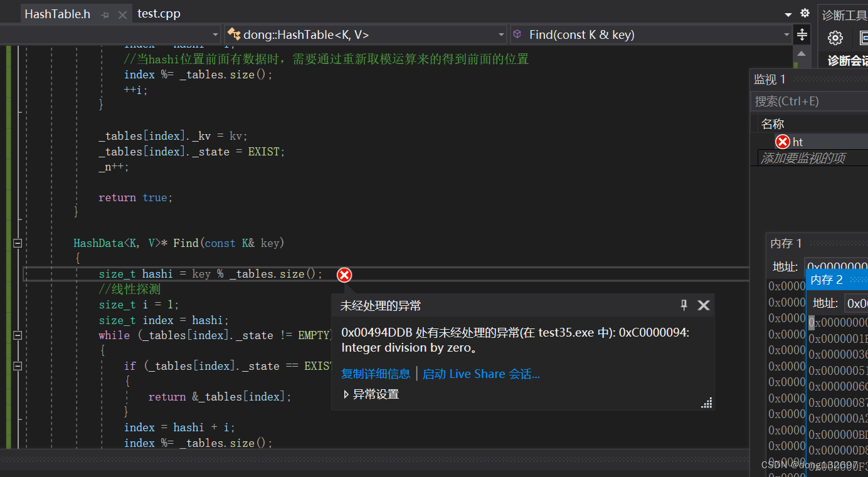
Task: Expand the 异常设置 section
Action: (x=371, y=394)
